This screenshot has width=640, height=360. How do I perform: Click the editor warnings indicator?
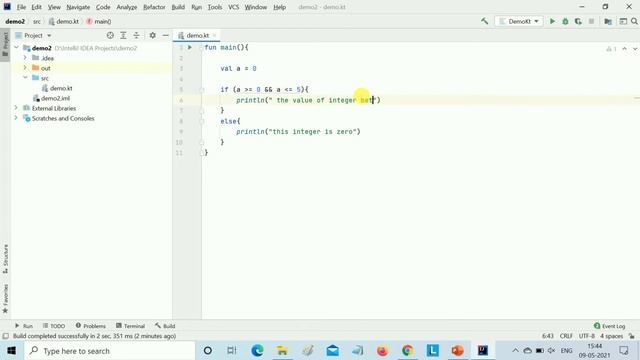611,49
